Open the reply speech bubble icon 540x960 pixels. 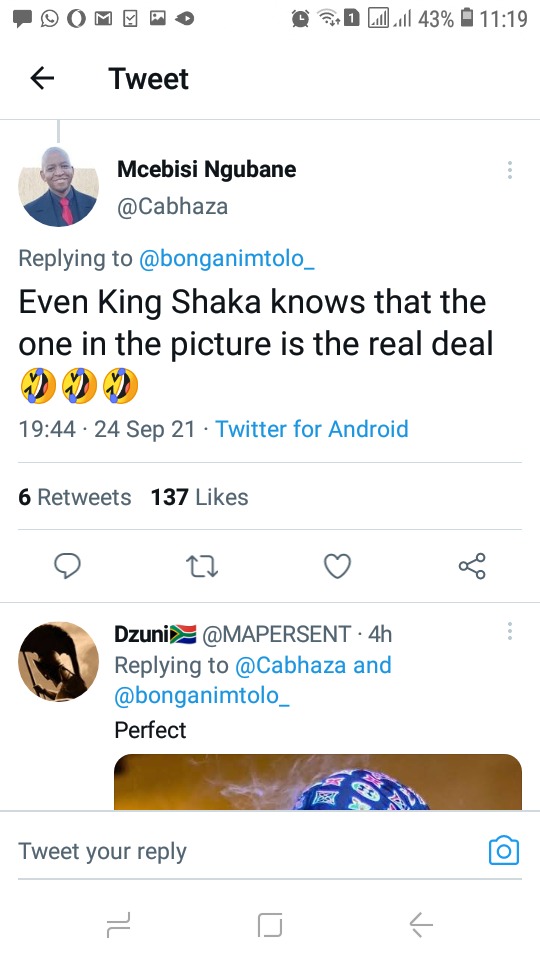(x=67, y=566)
